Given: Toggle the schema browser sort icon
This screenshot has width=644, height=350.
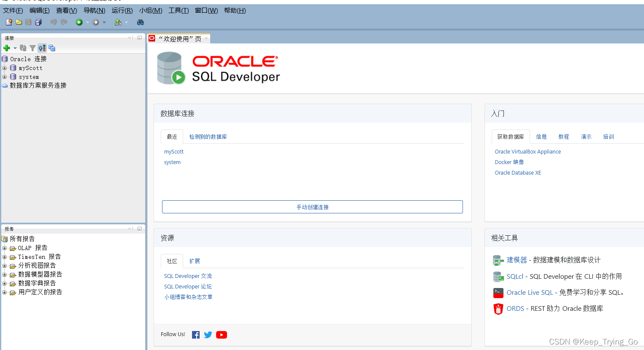Looking at the screenshot, I should point(42,48).
